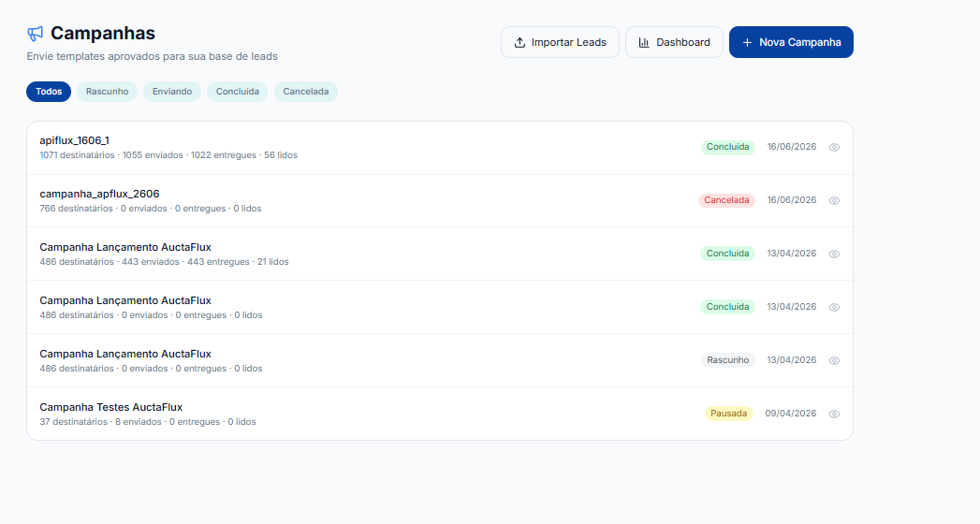This screenshot has width=980, height=524.
Task: Click the Concluída badge on apiflux_1606_1
Action: click(x=727, y=147)
